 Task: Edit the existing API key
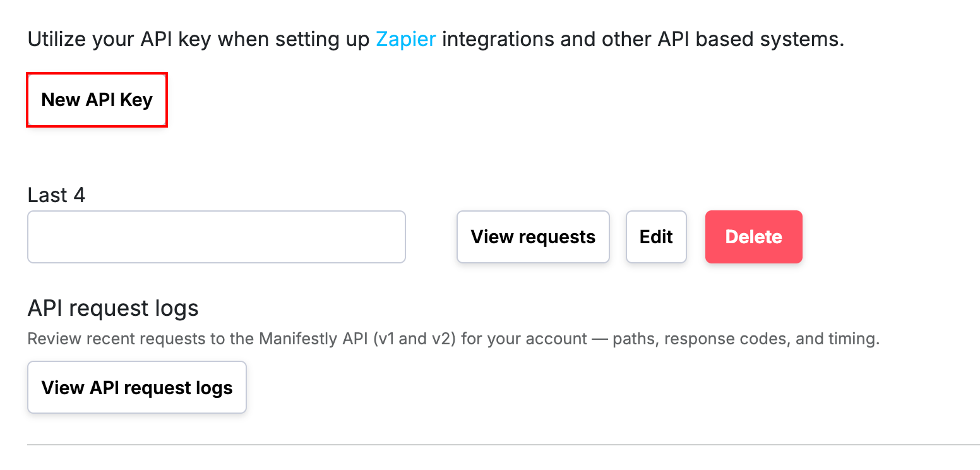point(656,237)
